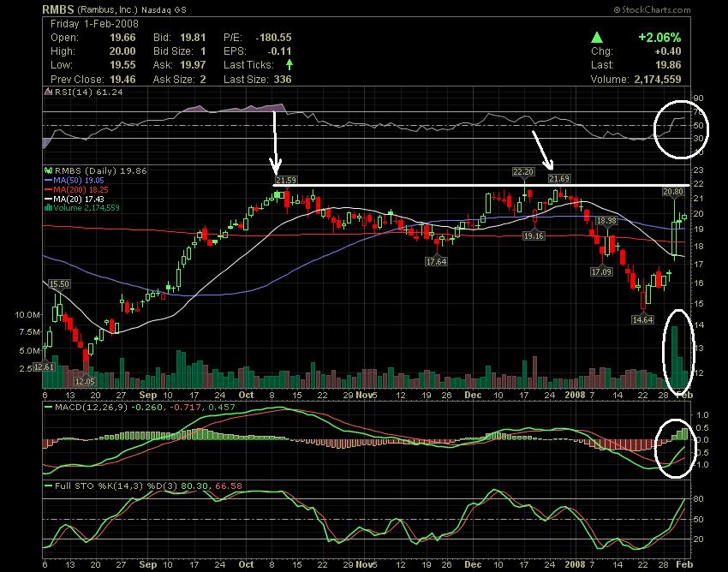Click the white MA(20) line legend marker

click(48, 199)
